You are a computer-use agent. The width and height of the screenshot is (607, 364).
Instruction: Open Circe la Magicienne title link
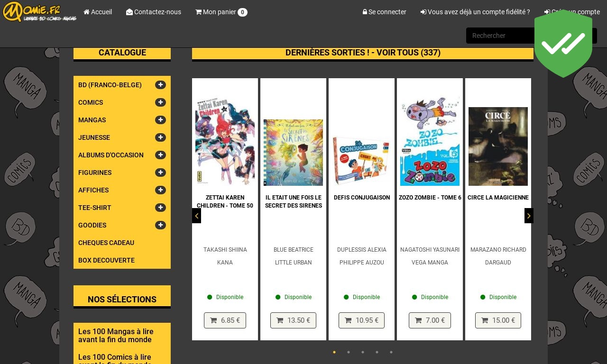[498, 198]
